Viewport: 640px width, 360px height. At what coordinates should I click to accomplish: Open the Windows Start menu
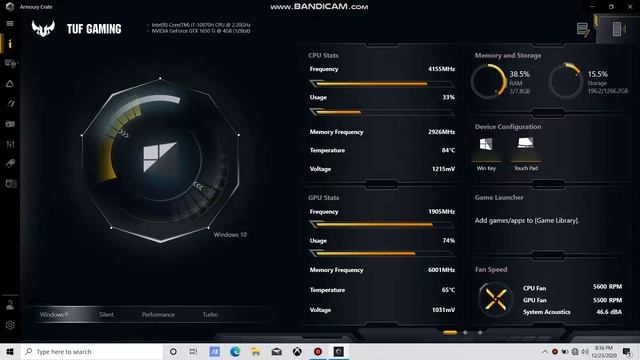point(10,351)
